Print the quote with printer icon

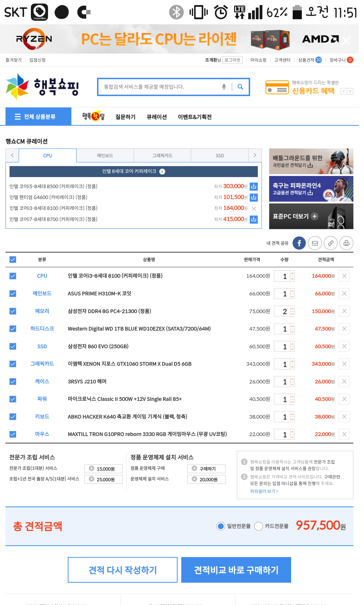(346, 243)
